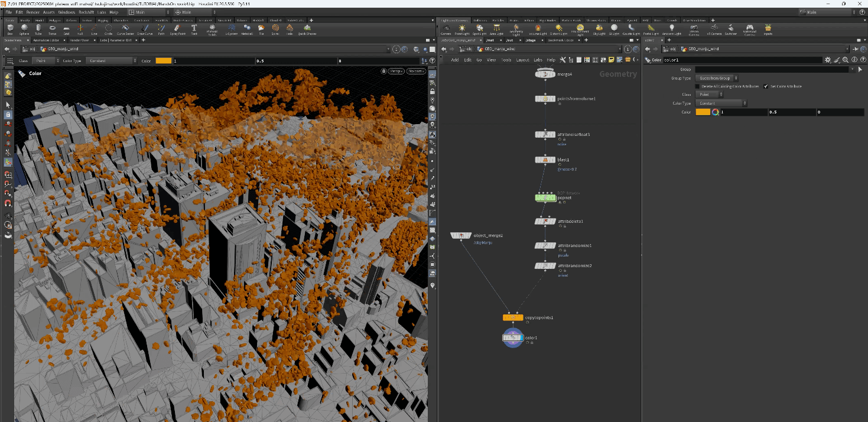868x422 pixels.
Task: Click the Torus shelf tool icon
Action: 52,29
